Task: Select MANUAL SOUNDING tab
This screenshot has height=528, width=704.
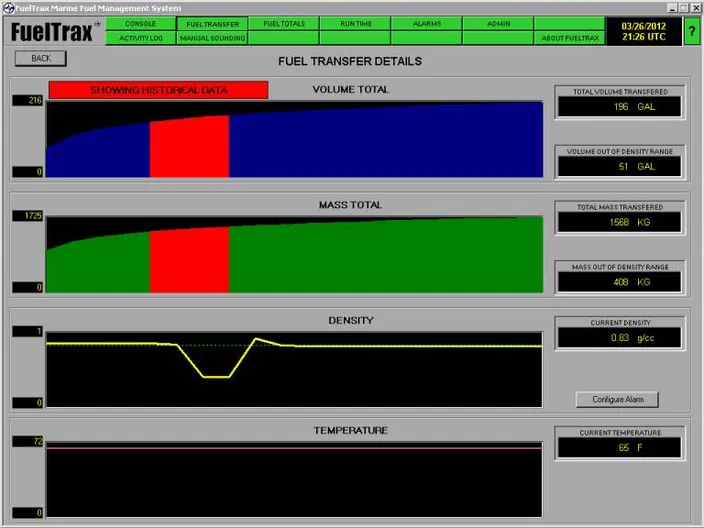Action: tap(212, 38)
